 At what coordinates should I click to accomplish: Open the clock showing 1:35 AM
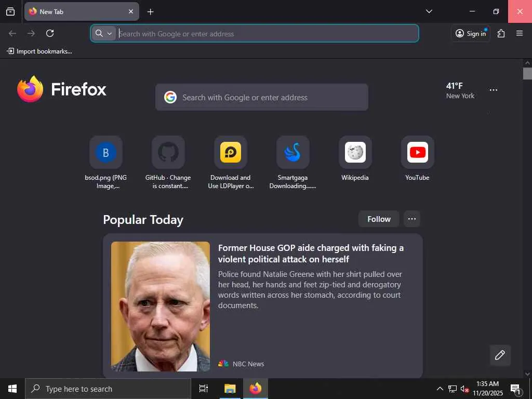point(488,389)
